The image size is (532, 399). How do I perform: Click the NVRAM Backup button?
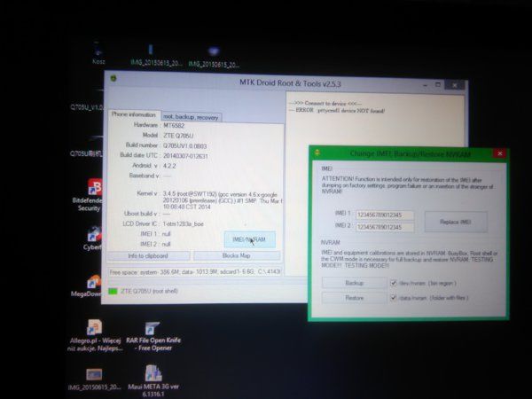(x=354, y=283)
